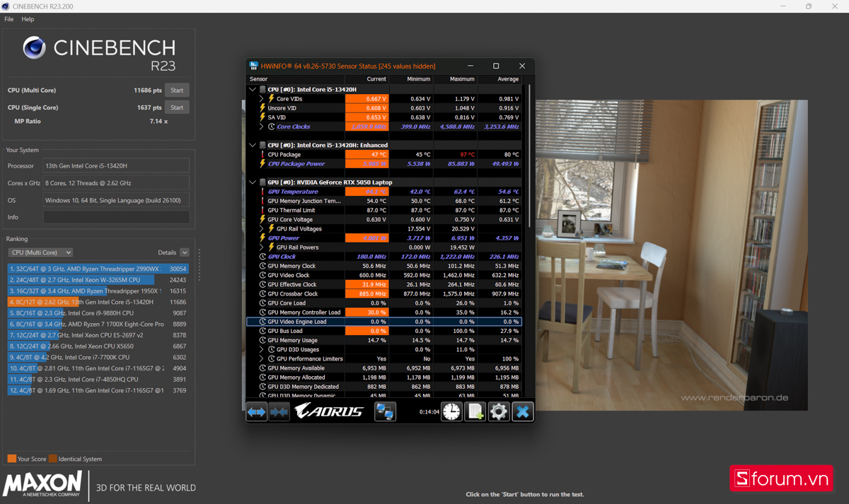Image resolution: width=849 pixels, height=504 pixels.
Task: Expand the Core VIDs sensor entry
Action: [262, 99]
